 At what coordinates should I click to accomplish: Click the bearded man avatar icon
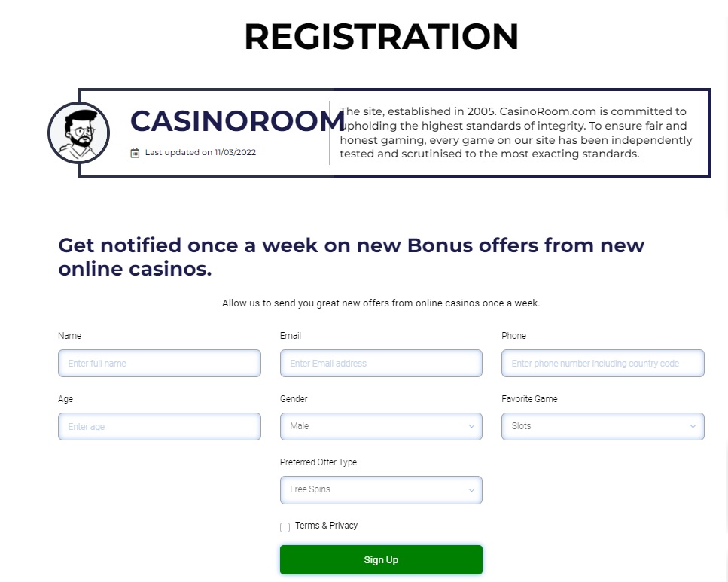pyautogui.click(x=78, y=133)
